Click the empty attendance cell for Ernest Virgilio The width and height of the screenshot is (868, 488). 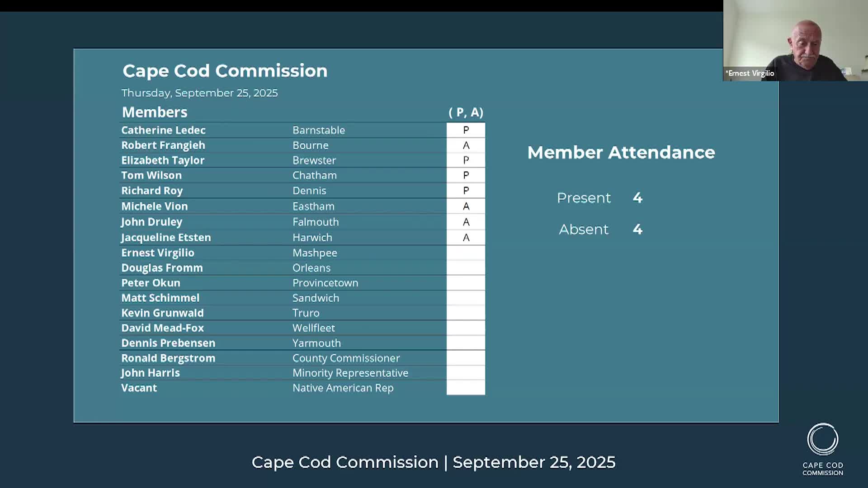(x=466, y=253)
